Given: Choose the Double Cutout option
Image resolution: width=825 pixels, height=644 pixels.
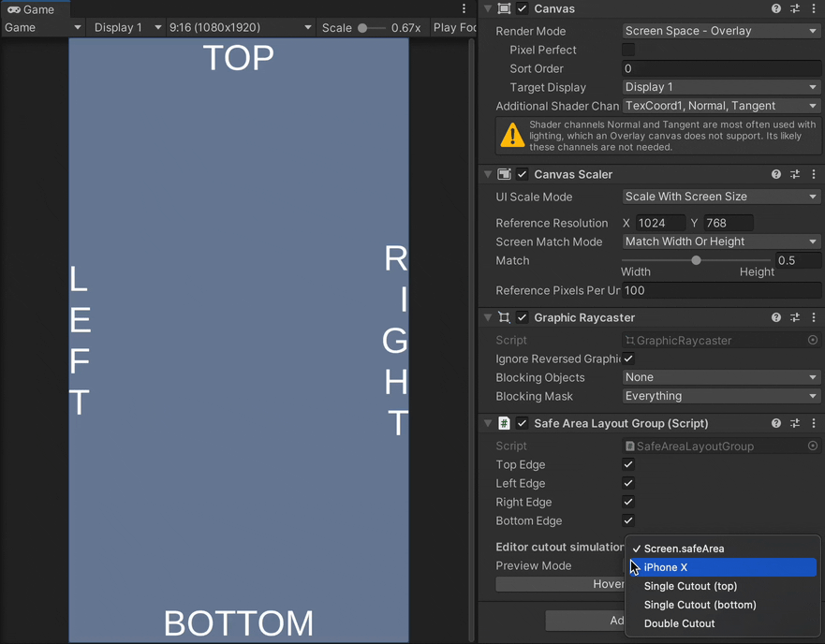Looking at the screenshot, I should click(722, 623).
